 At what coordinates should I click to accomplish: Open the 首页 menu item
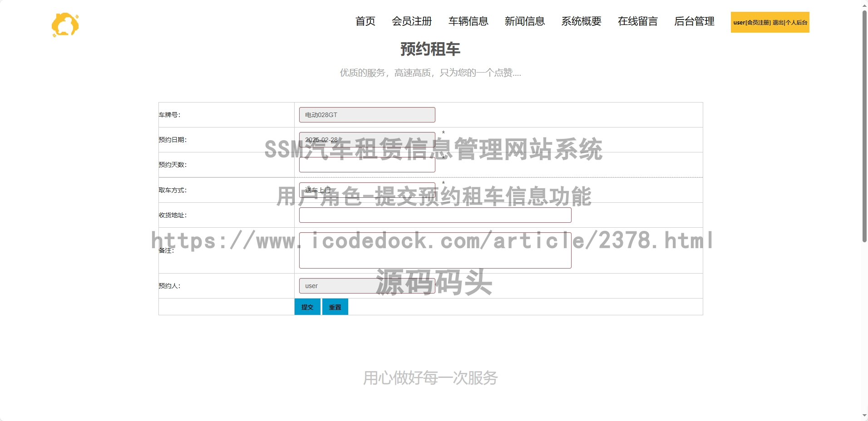pyautogui.click(x=365, y=21)
